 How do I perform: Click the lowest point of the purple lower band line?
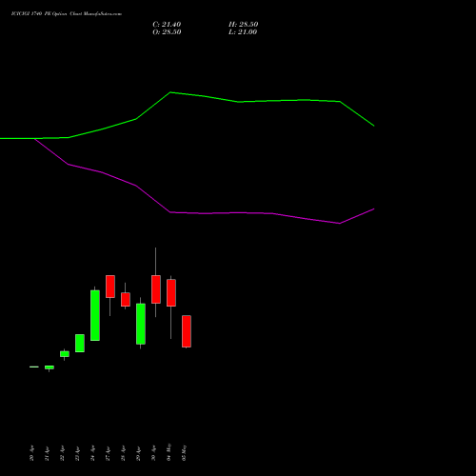click(x=340, y=224)
